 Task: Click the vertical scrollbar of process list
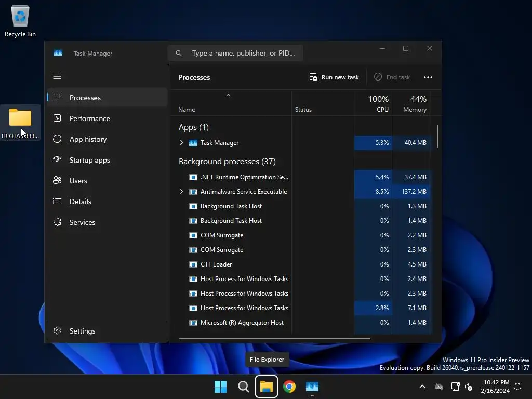(437, 136)
